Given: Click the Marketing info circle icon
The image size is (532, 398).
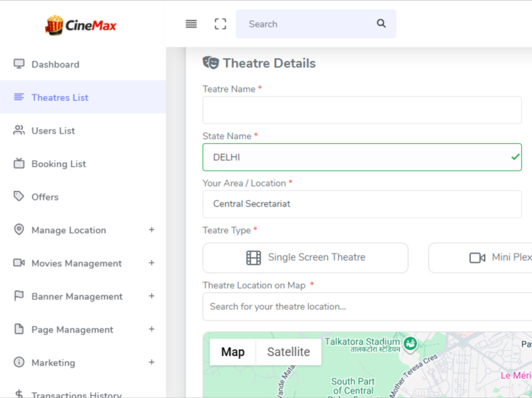Looking at the screenshot, I should point(19,362).
